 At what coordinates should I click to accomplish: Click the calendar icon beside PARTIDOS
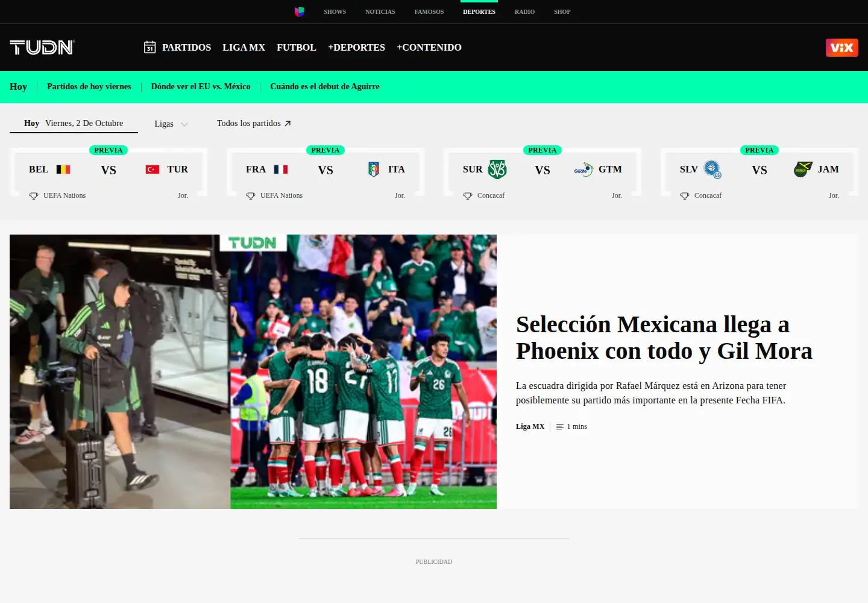click(150, 47)
